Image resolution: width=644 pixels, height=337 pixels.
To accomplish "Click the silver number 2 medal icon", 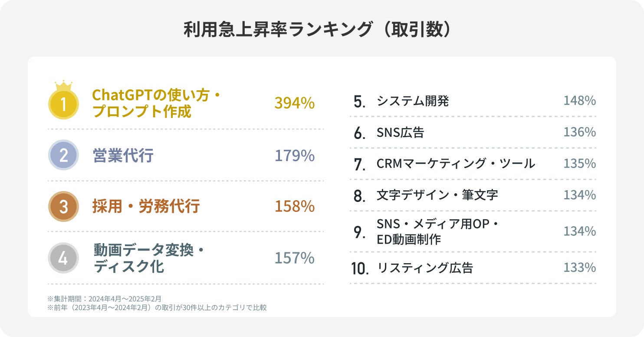I will coord(63,155).
